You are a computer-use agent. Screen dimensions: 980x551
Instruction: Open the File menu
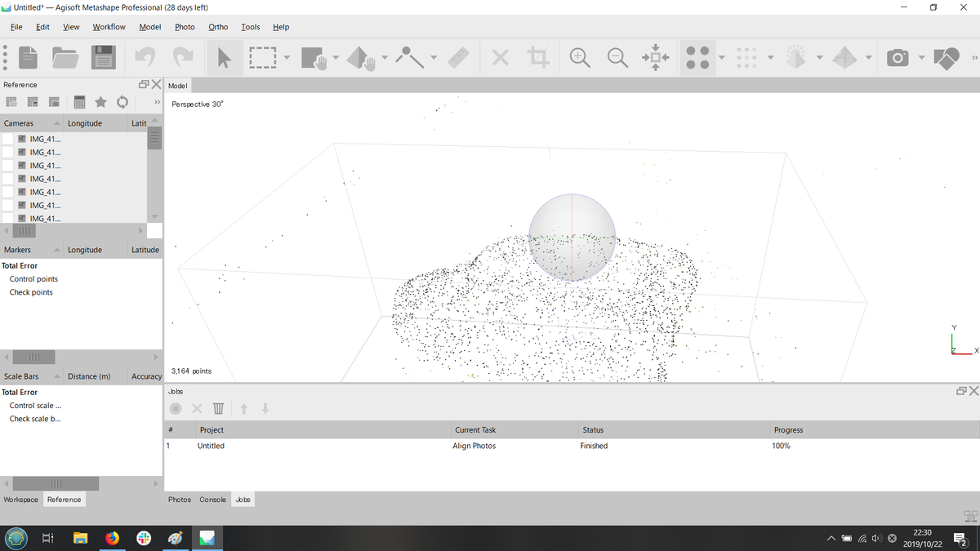pos(16,27)
